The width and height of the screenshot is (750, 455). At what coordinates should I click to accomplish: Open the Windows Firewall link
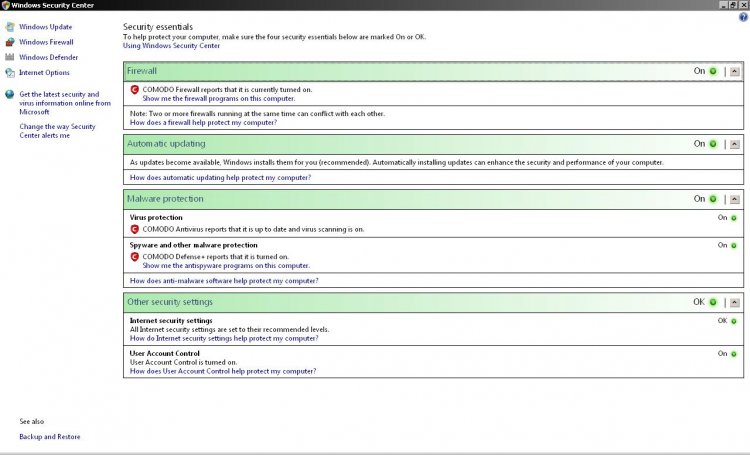[46, 42]
